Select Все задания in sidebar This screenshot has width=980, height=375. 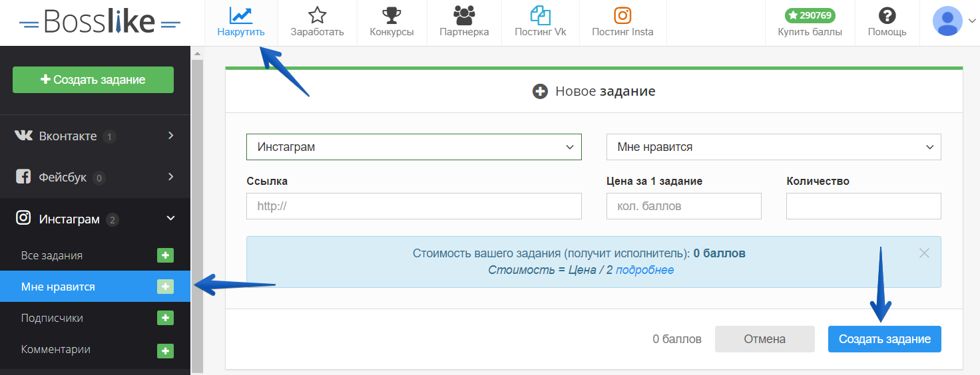pyautogui.click(x=52, y=255)
